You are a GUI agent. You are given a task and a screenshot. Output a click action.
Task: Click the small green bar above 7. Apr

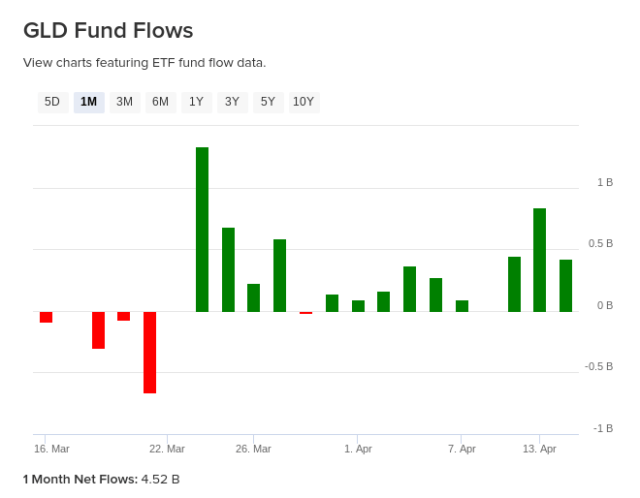click(462, 306)
